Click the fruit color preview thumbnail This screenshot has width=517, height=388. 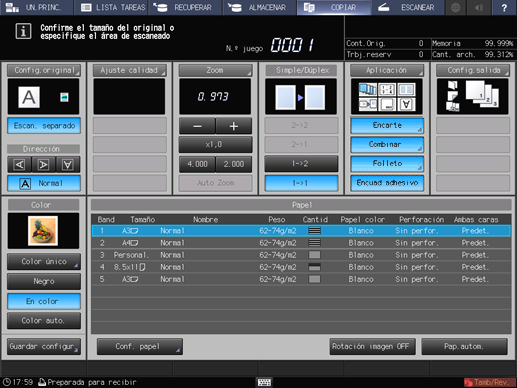tap(43, 231)
